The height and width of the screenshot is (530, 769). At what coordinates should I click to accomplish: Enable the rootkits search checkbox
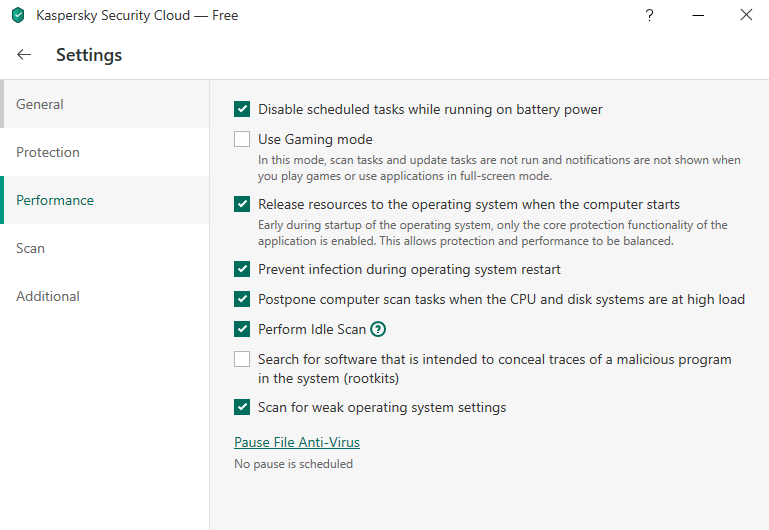coord(242,359)
